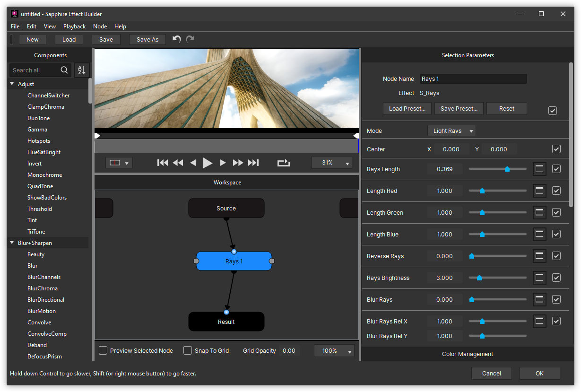
Task: Toggle alphabetical sort of components
Action: [x=82, y=70]
